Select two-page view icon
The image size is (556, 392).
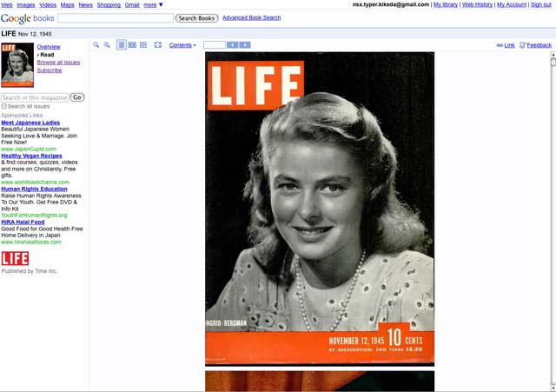132,45
